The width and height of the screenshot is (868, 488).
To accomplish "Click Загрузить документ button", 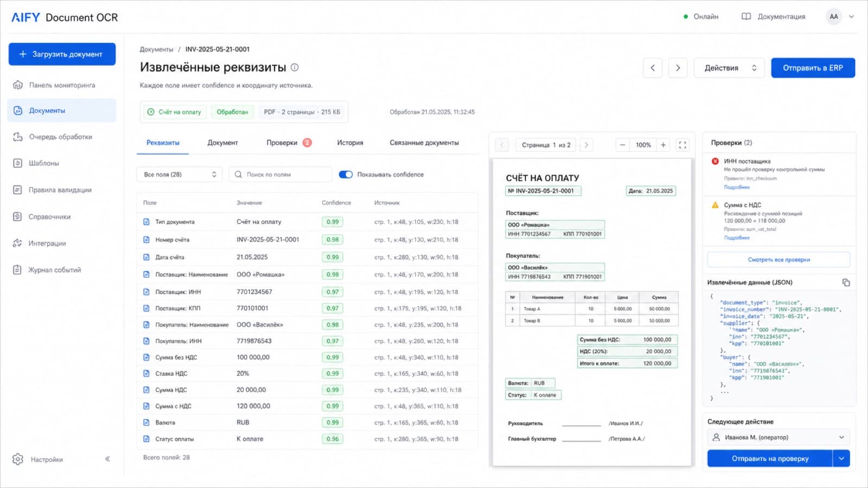I will 62,54.
